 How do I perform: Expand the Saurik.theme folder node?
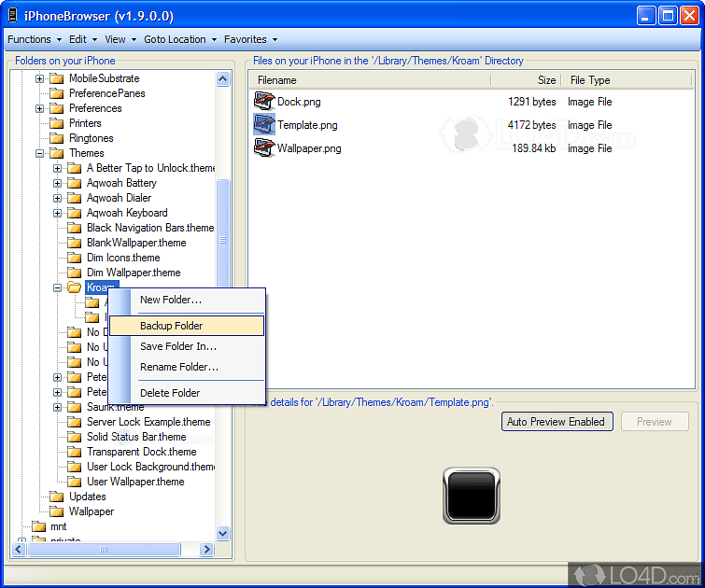point(57,407)
